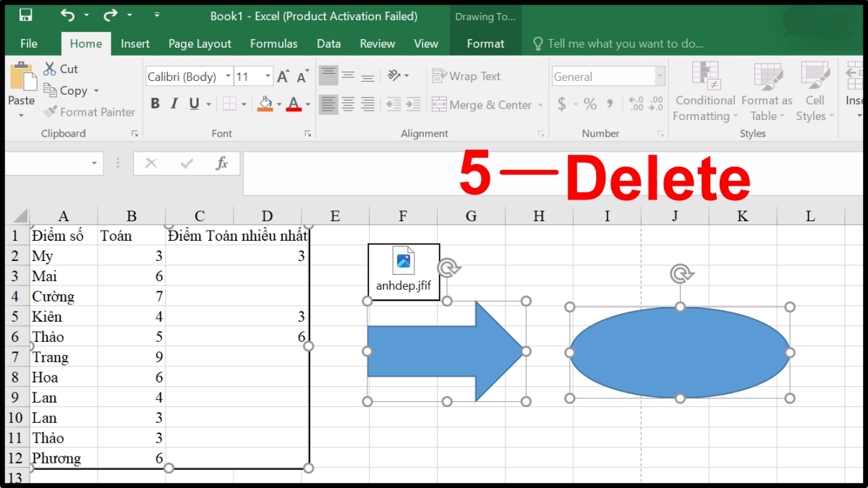Open the font name dropdown
Image resolution: width=868 pixels, height=488 pixels.
(229, 76)
